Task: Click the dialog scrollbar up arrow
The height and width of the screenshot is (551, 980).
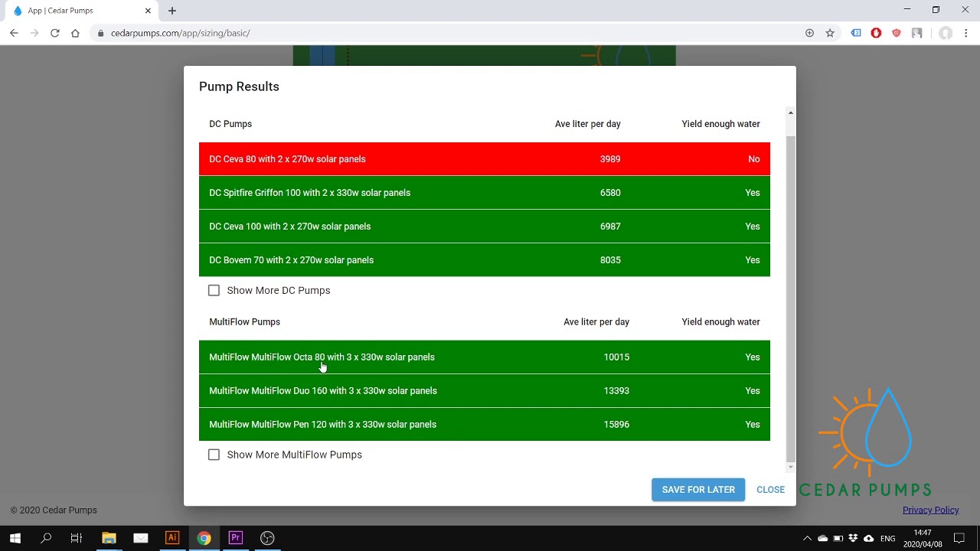Action: tap(791, 113)
